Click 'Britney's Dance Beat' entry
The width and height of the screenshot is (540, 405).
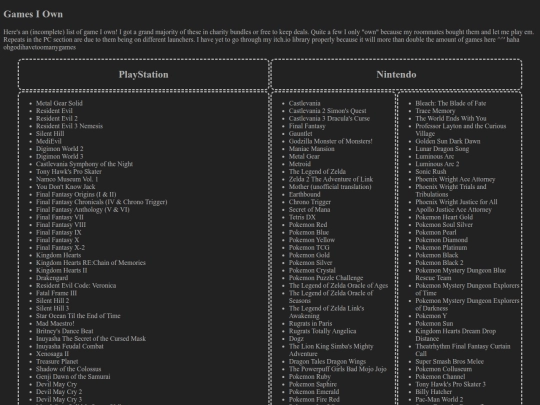[65, 331]
